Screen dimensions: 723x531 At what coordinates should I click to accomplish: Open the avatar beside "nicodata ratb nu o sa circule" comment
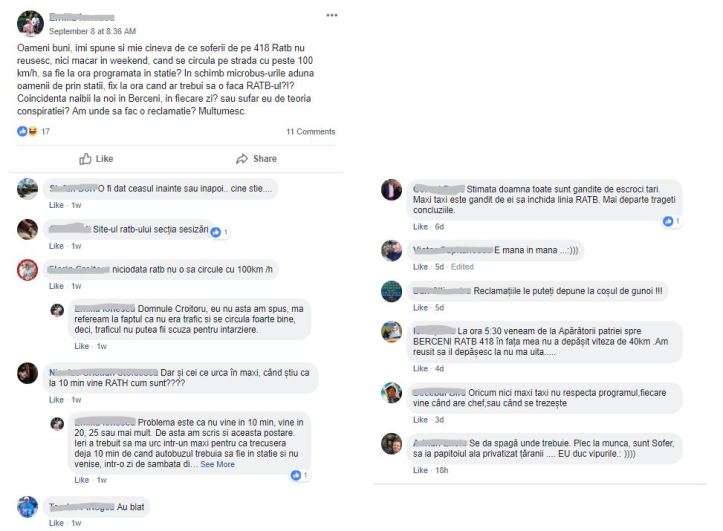point(28,270)
